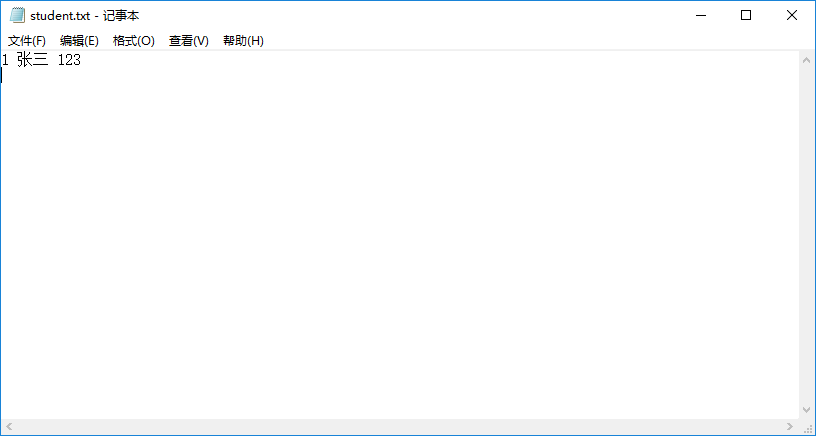
Task: Place cursor in the number 123
Action: click(69, 61)
